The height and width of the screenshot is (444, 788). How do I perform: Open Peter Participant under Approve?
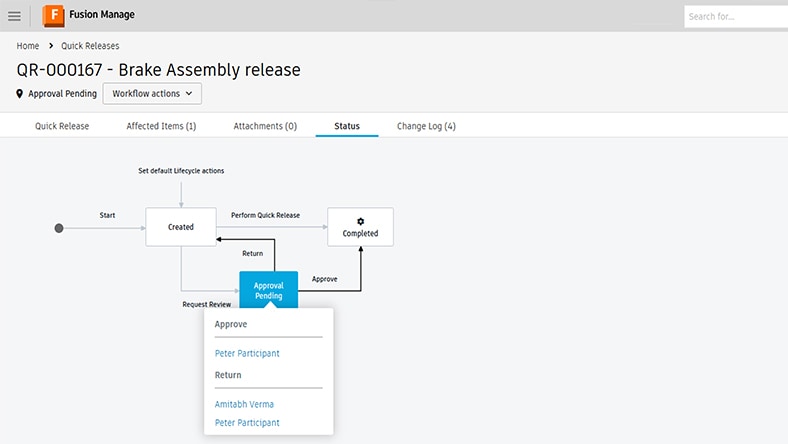click(247, 353)
